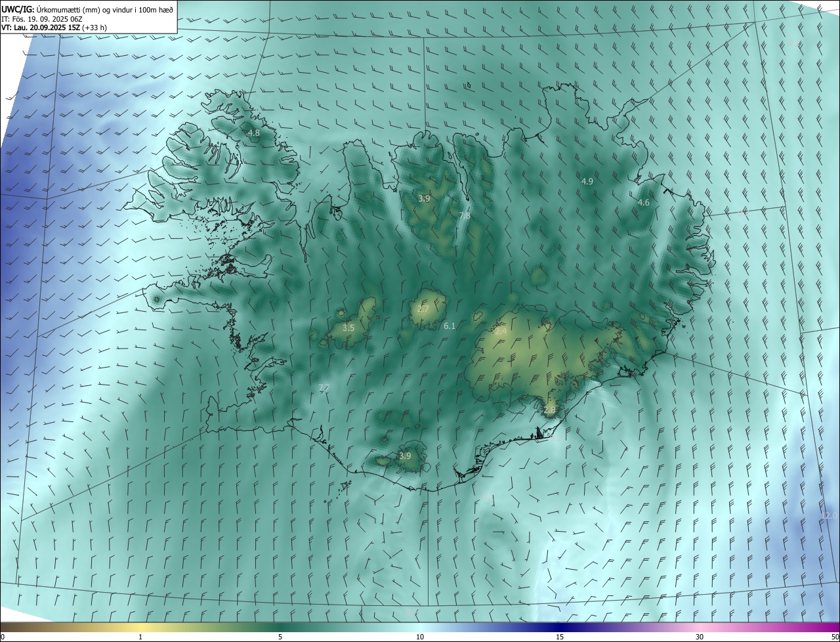Click the 4.8 value in the Westfjords
Image resolution: width=840 pixels, height=642 pixels.
pos(253,133)
